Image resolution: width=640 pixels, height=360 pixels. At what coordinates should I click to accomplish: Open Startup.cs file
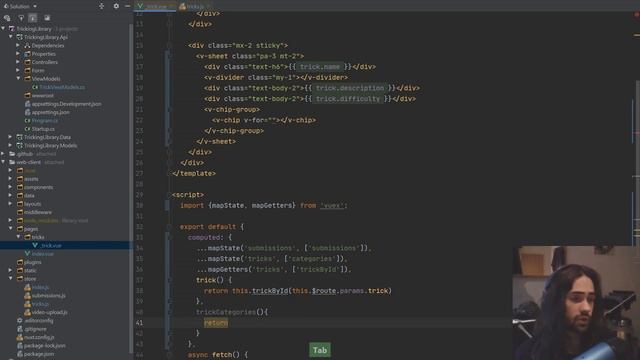click(43, 129)
